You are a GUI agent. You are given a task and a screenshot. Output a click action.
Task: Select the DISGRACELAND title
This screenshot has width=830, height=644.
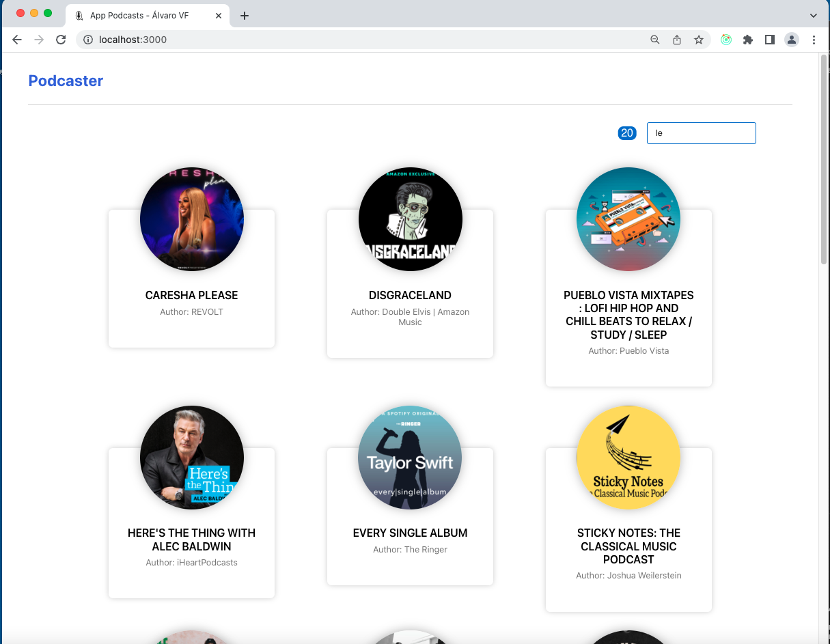click(411, 295)
